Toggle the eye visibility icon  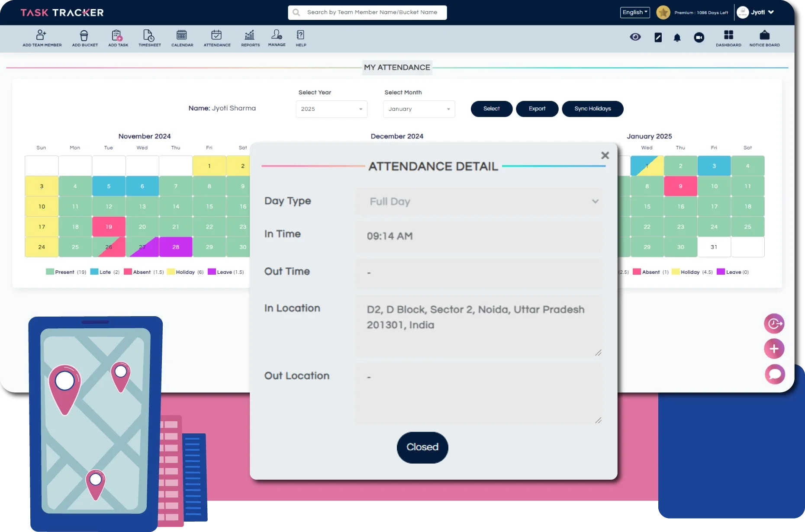point(635,37)
